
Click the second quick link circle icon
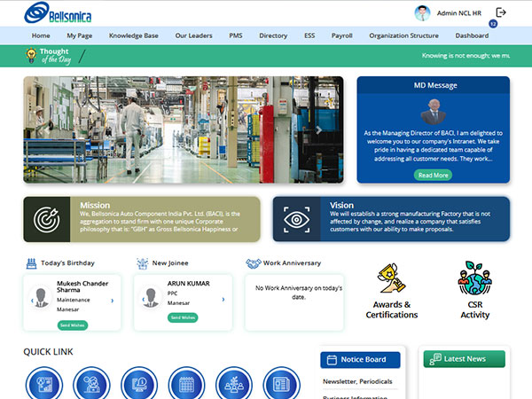[91, 384]
